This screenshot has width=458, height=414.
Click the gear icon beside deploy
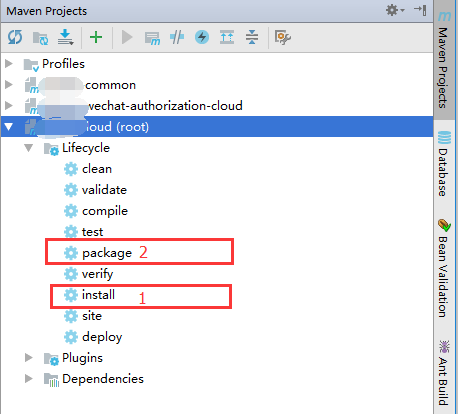pyautogui.click(x=71, y=337)
